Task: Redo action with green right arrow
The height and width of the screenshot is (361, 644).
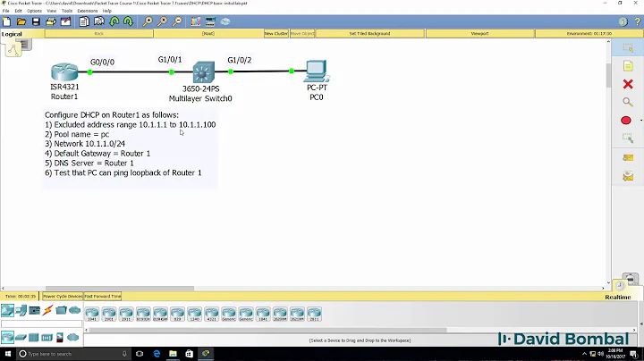Action: [x=128, y=21]
